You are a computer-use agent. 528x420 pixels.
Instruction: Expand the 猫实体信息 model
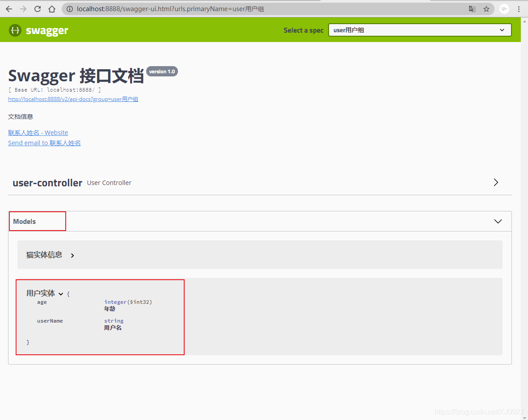pyautogui.click(x=72, y=256)
